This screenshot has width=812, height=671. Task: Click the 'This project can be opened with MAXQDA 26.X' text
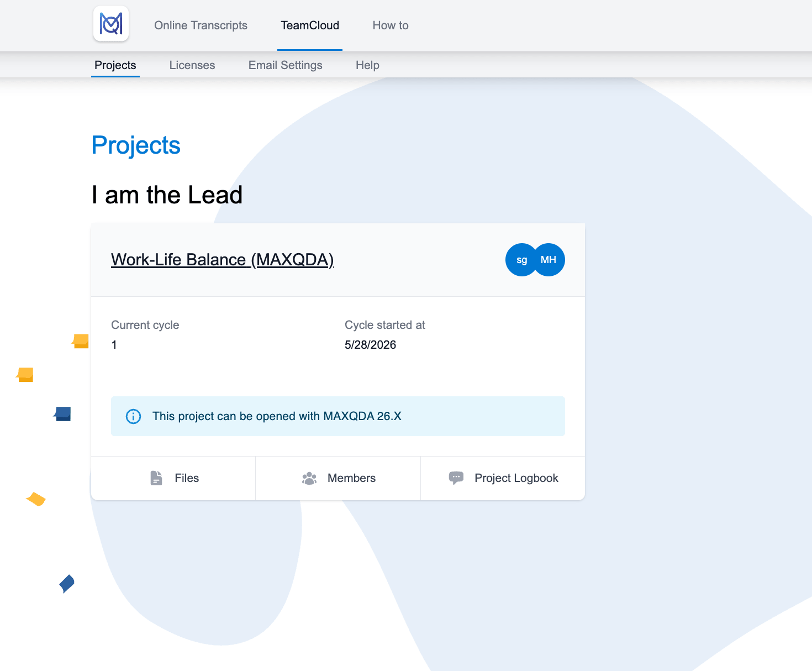[x=277, y=416]
